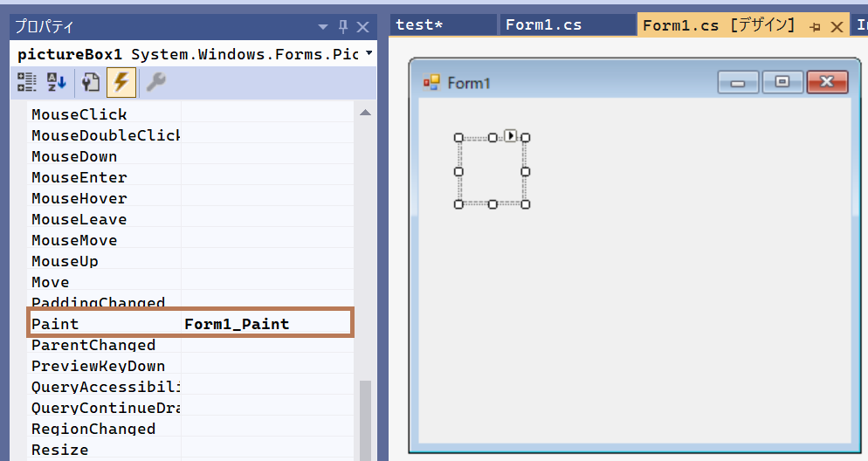Toggle the Events lightning bolt view
The width and height of the screenshot is (868, 461).
[121, 82]
